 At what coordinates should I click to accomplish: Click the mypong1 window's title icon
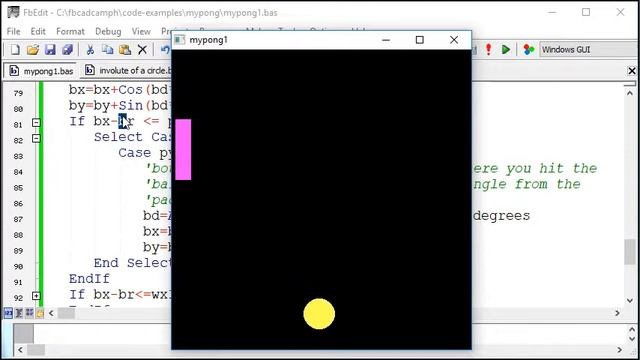click(180, 40)
